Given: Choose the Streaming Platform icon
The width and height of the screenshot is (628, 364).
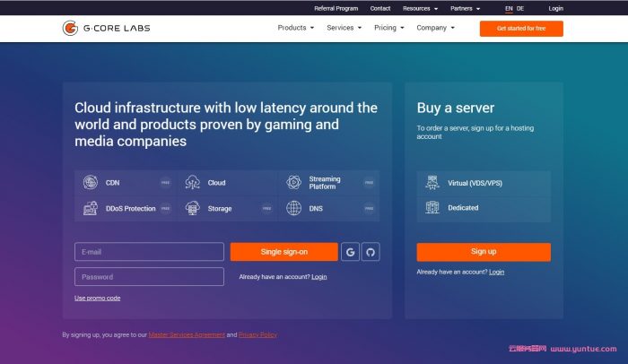Looking at the screenshot, I should 293,183.
